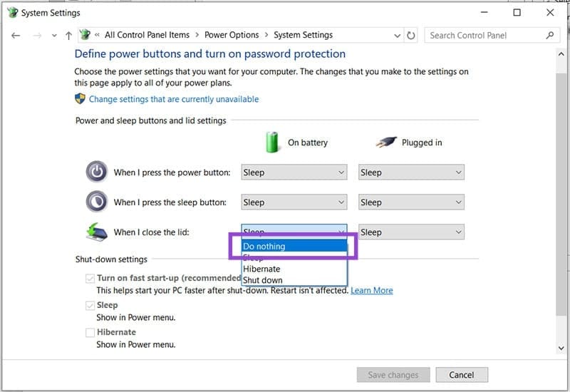The height and width of the screenshot is (392, 570).
Task: Click the 'Shut-down settings' section heading
Action: pos(111,259)
